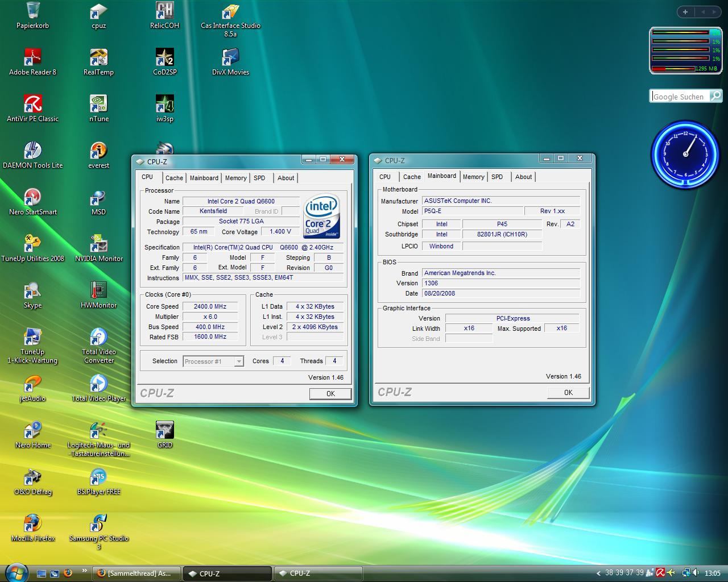Select the RelicCOH desktop icon
This screenshot has width=728, height=582.
pyautogui.click(x=164, y=15)
